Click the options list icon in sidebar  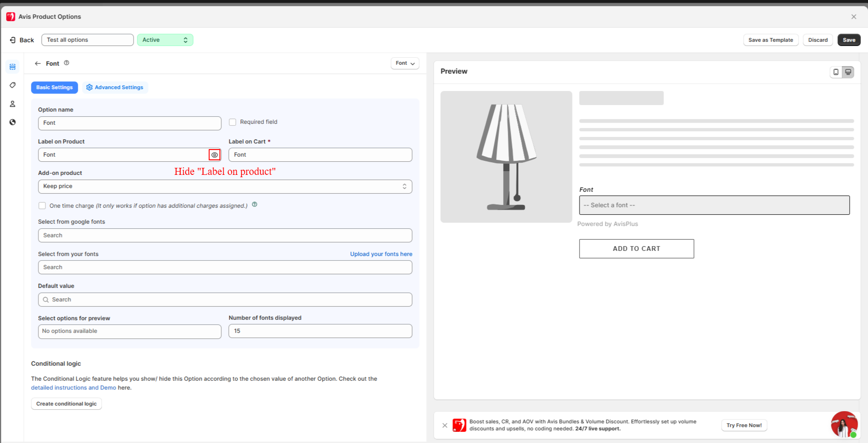coord(13,67)
